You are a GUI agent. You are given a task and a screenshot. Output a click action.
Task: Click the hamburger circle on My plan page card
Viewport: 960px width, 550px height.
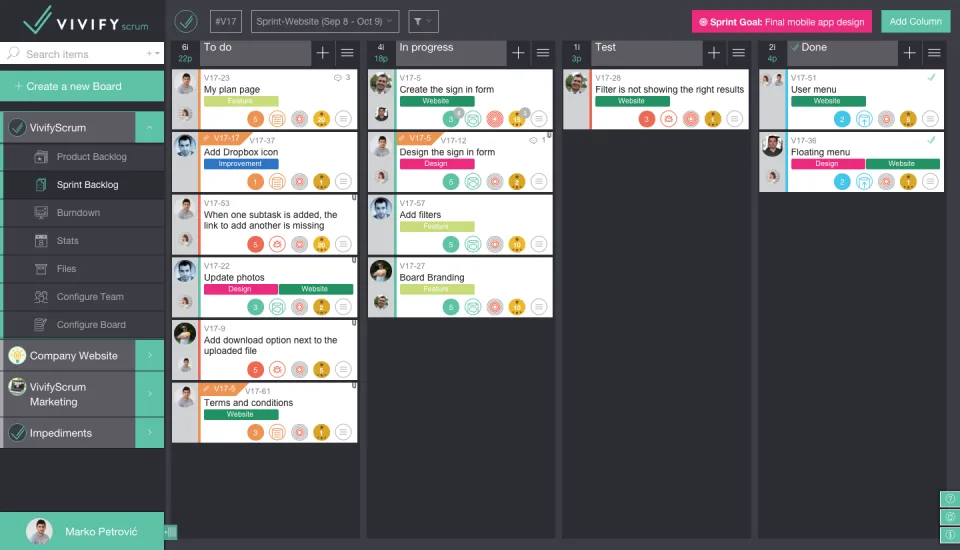(343, 119)
